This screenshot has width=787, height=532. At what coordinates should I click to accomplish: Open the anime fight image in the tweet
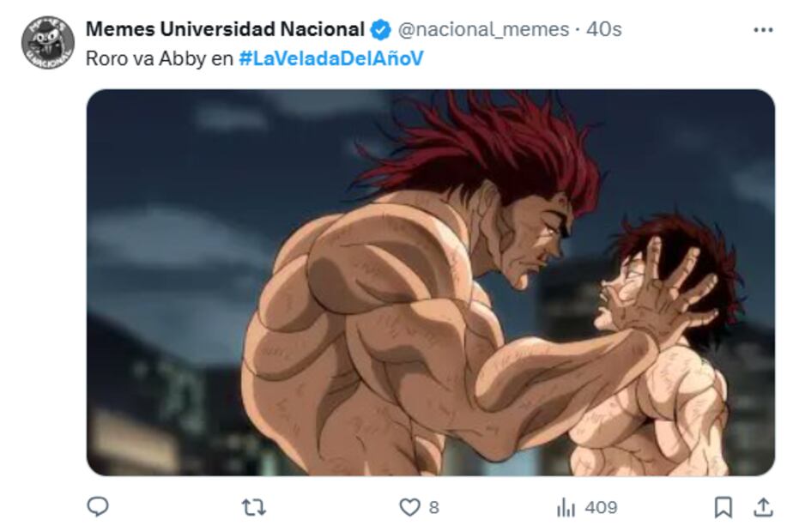tap(431, 282)
